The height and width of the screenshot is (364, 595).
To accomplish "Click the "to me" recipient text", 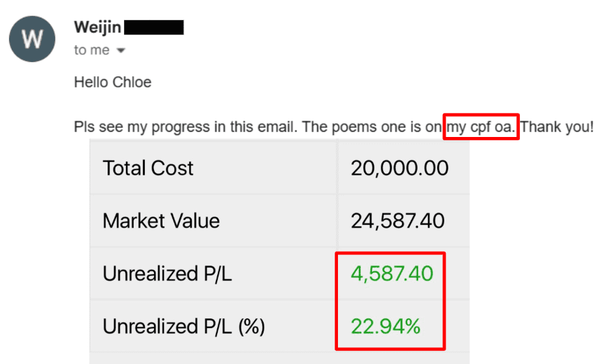I will [91, 50].
